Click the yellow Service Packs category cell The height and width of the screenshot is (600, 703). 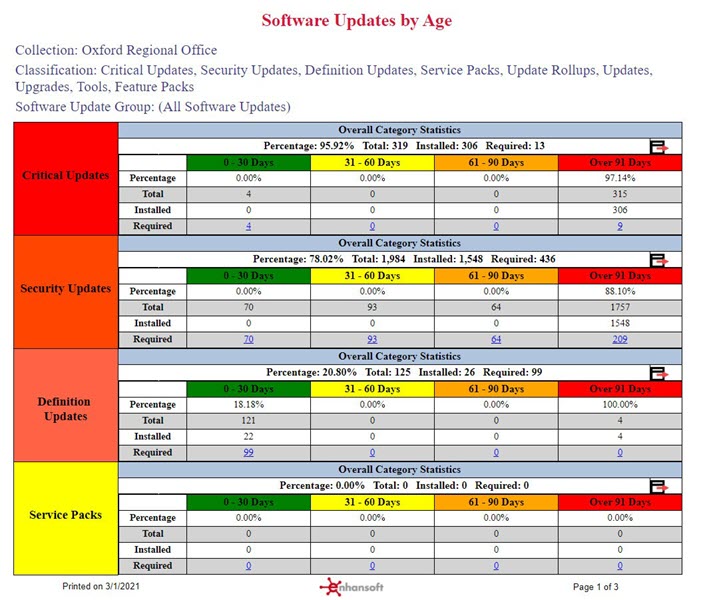point(66,518)
